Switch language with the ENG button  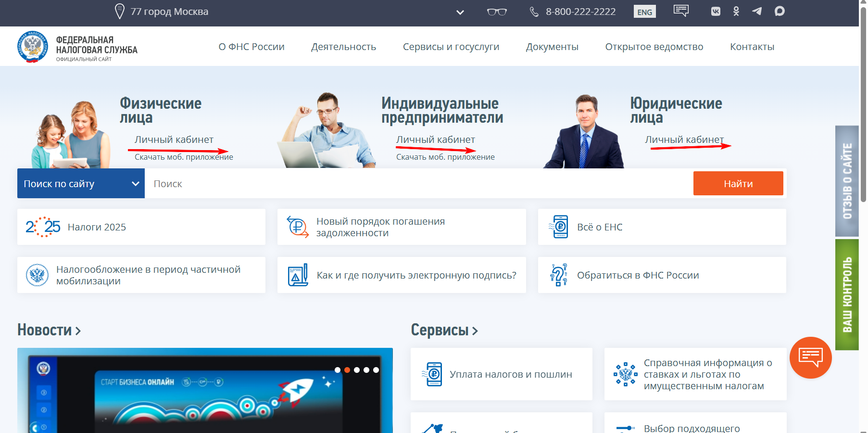click(645, 12)
